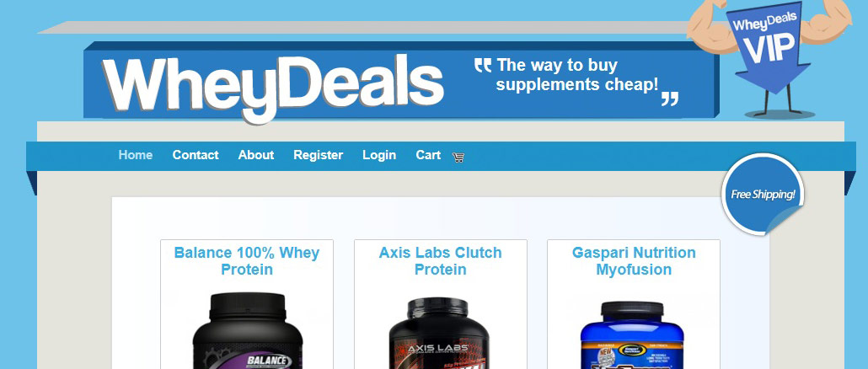The image size is (868, 369).
Task: Click the Axis Labs protein tub image
Action: coord(439,333)
